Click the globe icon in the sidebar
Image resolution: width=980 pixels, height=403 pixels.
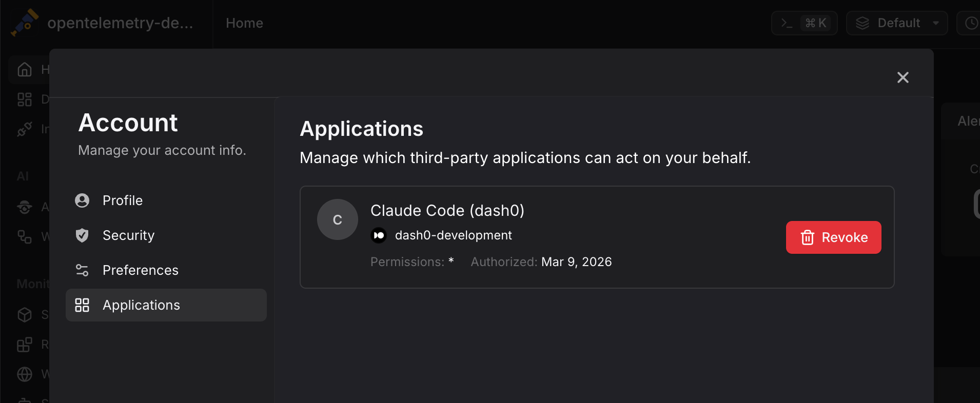[25, 374]
